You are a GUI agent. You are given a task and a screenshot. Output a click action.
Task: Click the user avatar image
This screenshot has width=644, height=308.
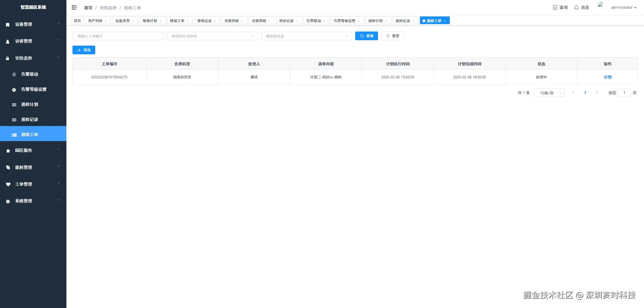600,5
